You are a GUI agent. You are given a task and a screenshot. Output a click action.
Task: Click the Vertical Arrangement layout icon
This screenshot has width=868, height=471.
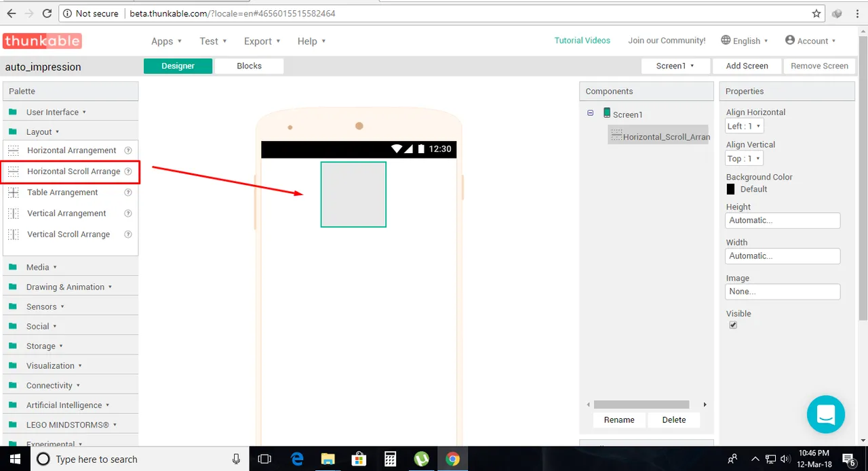tap(14, 213)
